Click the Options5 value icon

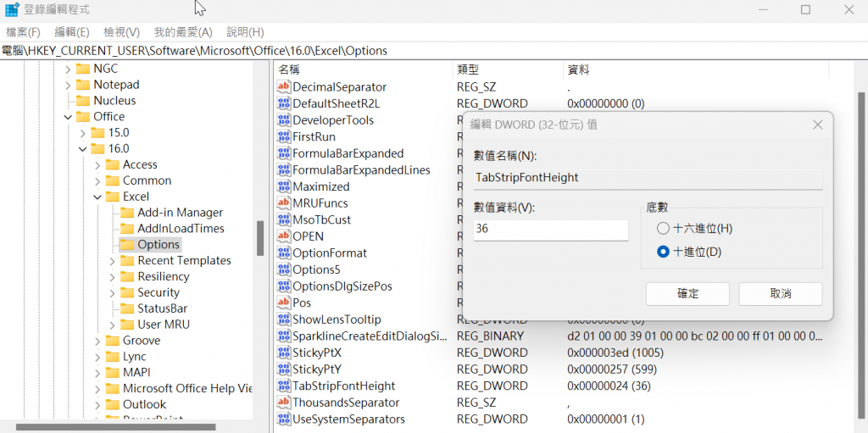(x=283, y=269)
